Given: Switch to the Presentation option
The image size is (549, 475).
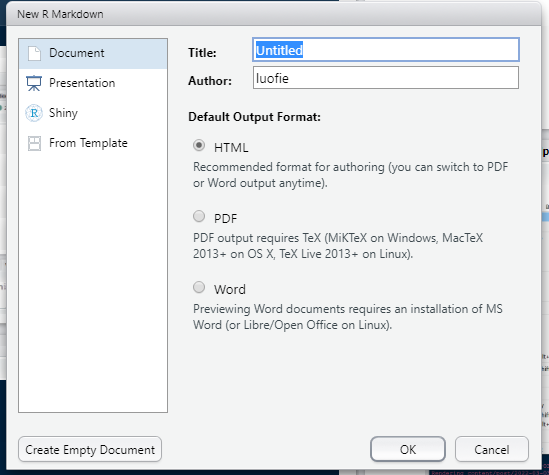Looking at the screenshot, I should click(93, 83).
